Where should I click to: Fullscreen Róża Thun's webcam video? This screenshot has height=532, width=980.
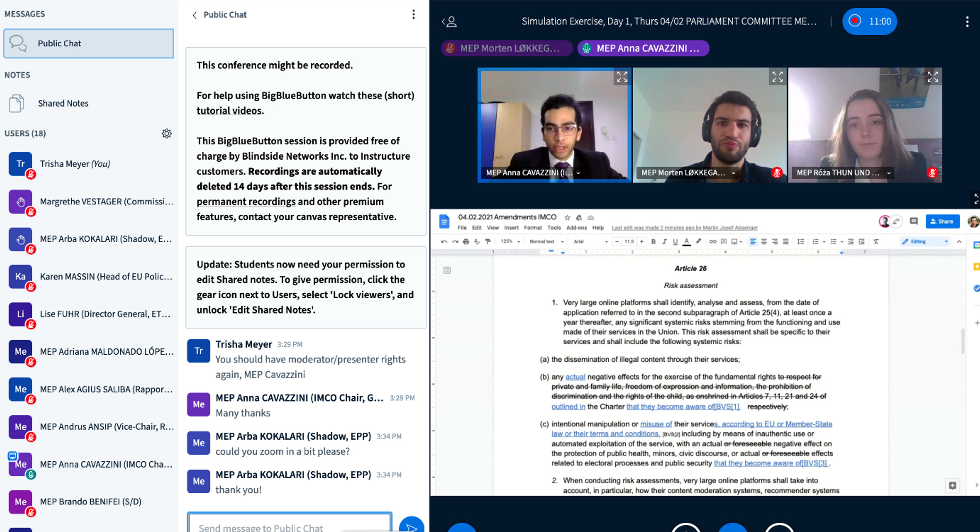click(x=932, y=77)
